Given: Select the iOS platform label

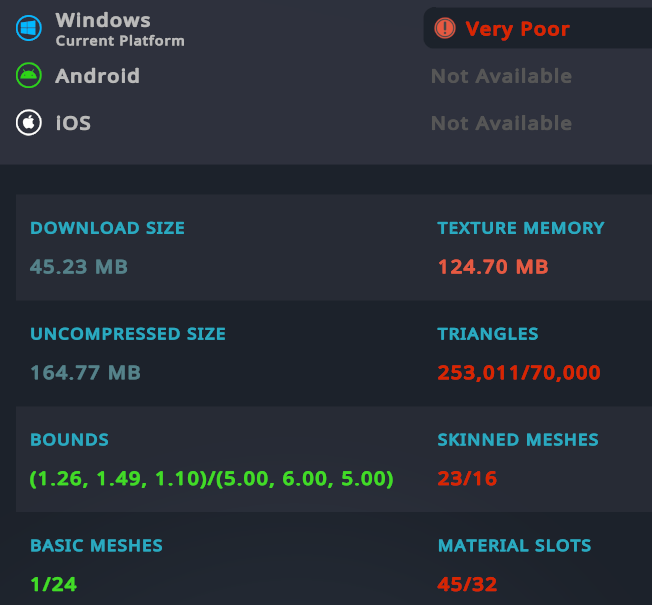Looking at the screenshot, I should point(73,123).
